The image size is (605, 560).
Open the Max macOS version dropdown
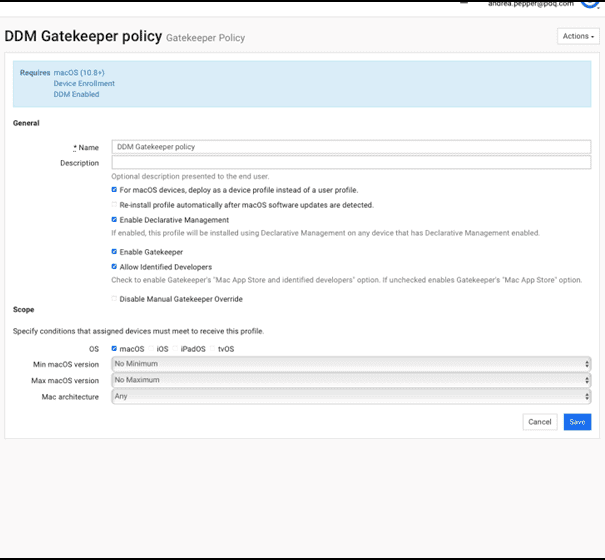[351, 380]
